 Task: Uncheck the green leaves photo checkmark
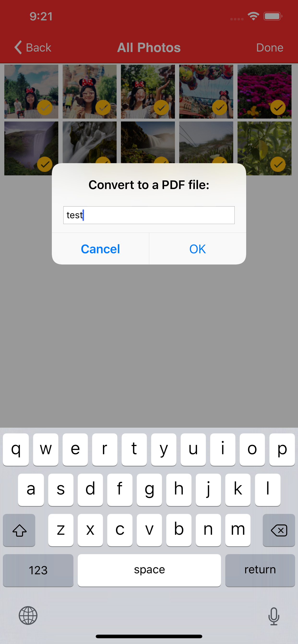pyautogui.click(x=278, y=164)
